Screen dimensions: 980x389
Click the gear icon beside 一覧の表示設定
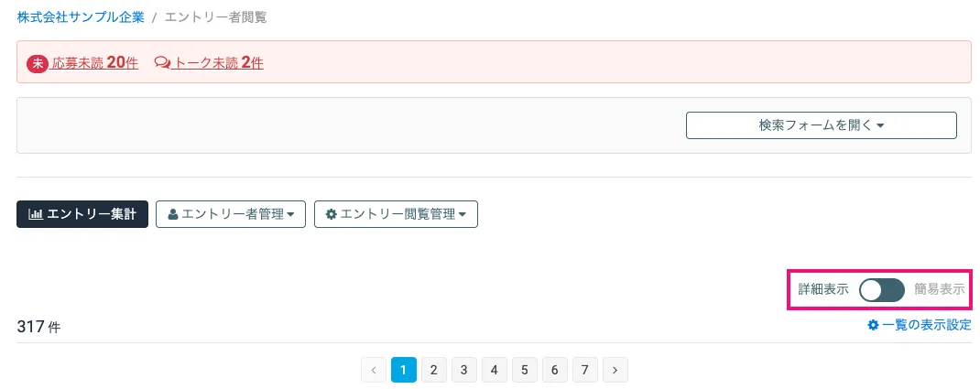pyautogui.click(x=873, y=325)
